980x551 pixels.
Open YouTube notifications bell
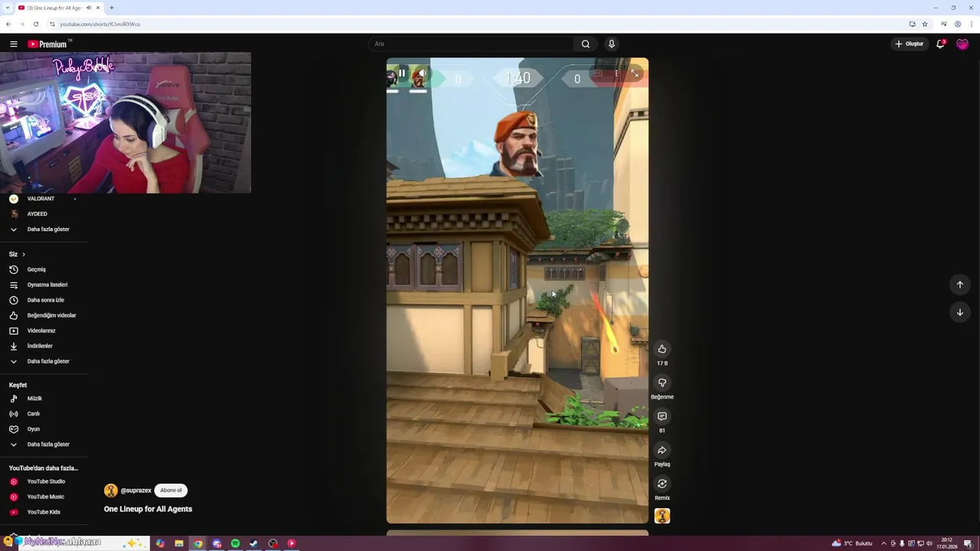coord(941,44)
